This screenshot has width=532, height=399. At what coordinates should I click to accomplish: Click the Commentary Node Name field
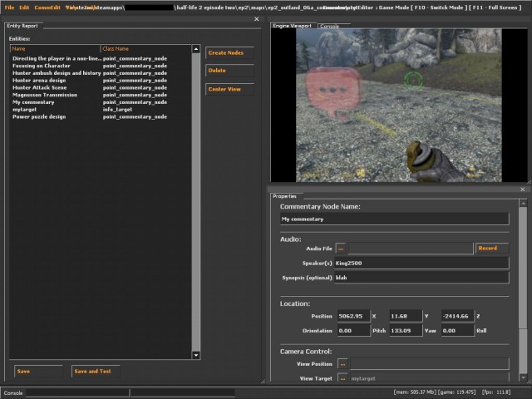pyautogui.click(x=395, y=219)
